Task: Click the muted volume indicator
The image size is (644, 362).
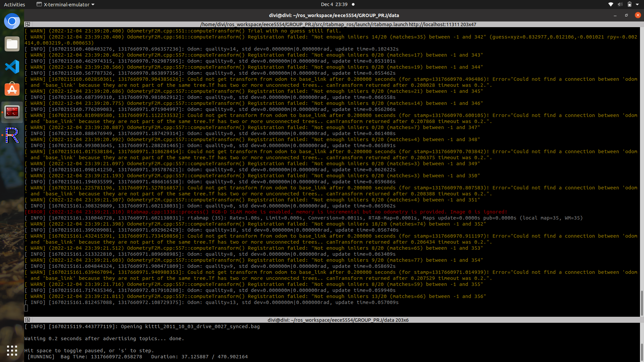Action: click(x=620, y=4)
